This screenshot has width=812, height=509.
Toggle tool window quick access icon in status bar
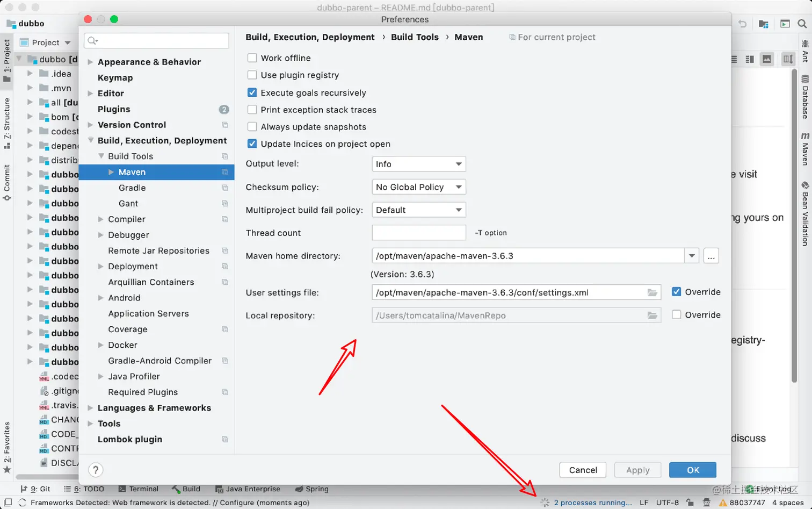8,503
